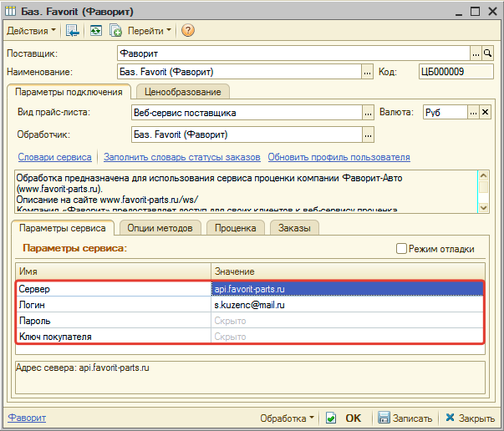Click the OK checkmark document icon
Image resolution: width=504 pixels, height=431 pixels.
(331, 418)
